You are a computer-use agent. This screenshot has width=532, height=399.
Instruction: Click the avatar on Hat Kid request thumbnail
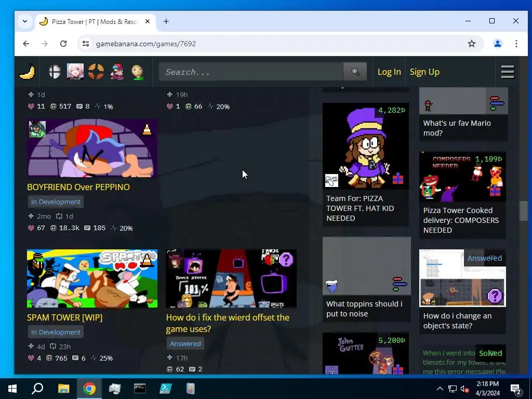click(x=331, y=180)
